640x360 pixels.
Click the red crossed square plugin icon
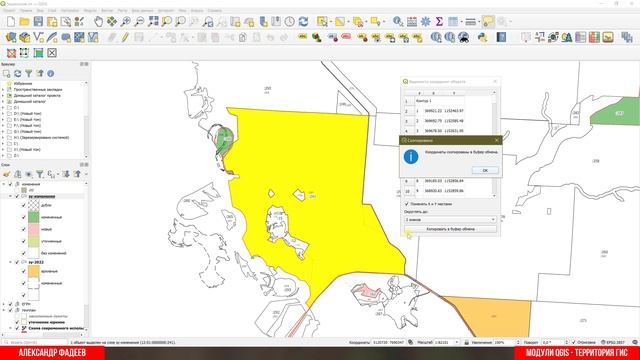11,53
